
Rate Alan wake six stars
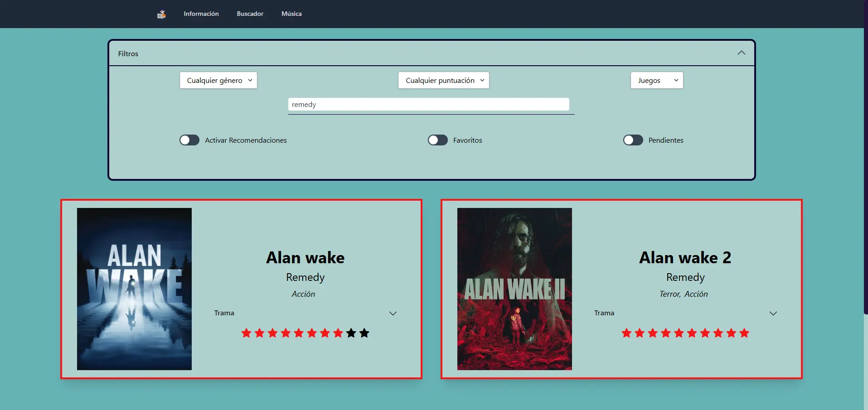click(x=312, y=333)
